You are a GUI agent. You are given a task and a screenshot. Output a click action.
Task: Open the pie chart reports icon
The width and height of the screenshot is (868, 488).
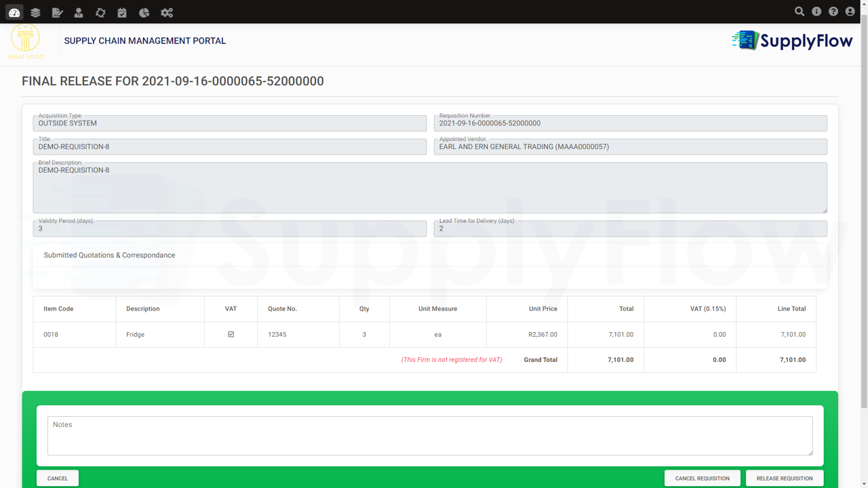[x=144, y=12]
